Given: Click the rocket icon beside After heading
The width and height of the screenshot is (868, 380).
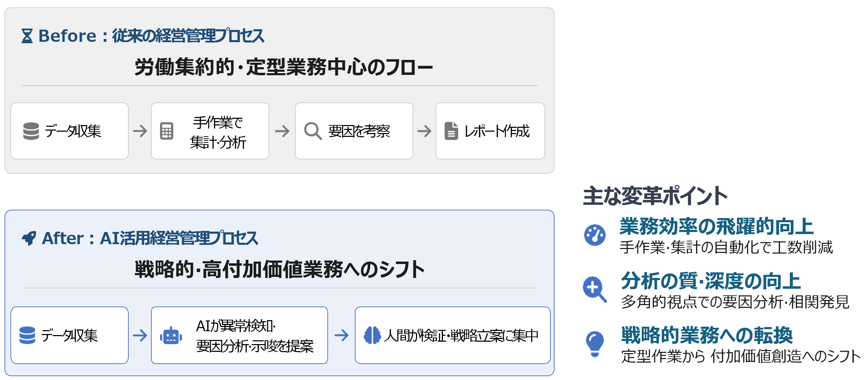Looking at the screenshot, I should point(29,238).
